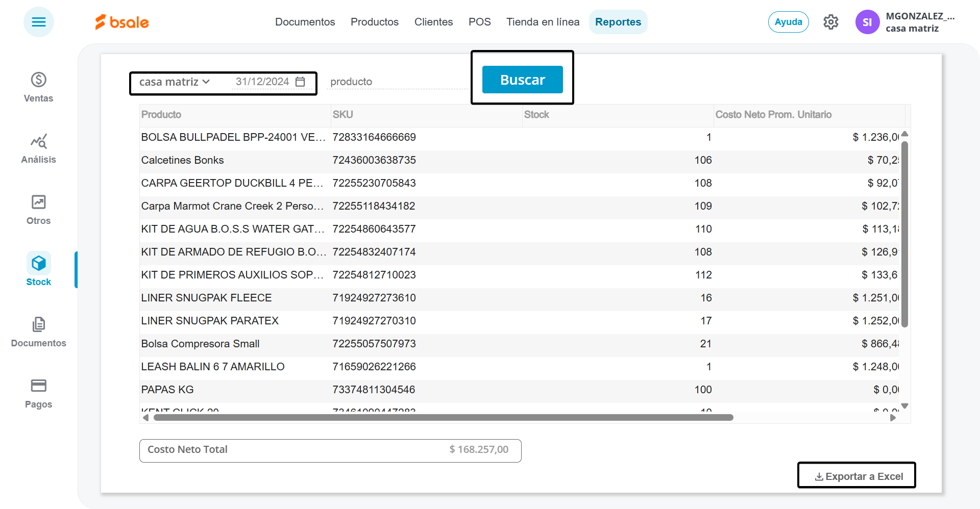This screenshot has width=980, height=509.
Task: Click SKU 72833164666669
Action: [374, 137]
